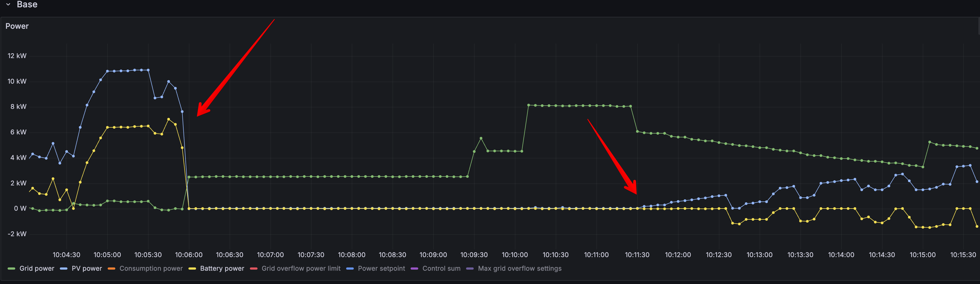Click the 10:05:00 time axis label
The image size is (980, 284).
pos(107,255)
